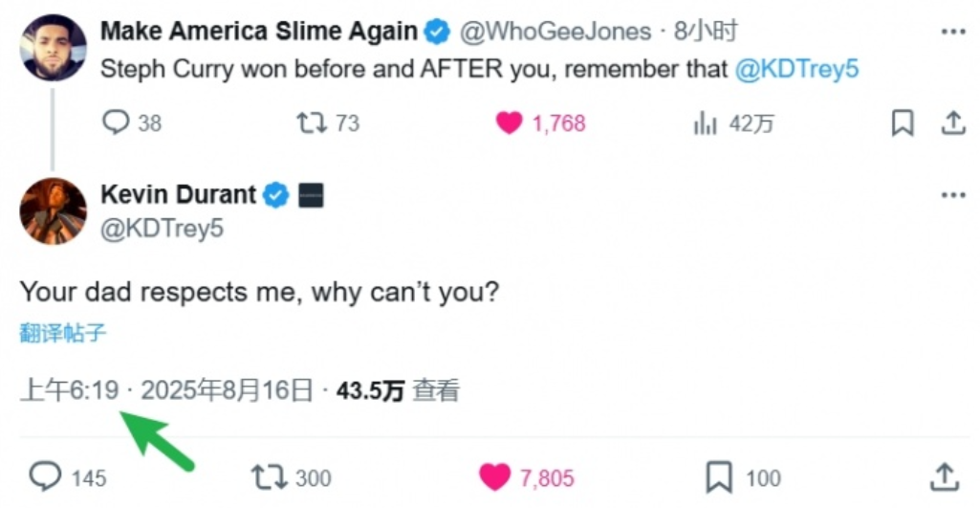
Task: View analytics for the 42万 views tweet
Action: (706, 123)
